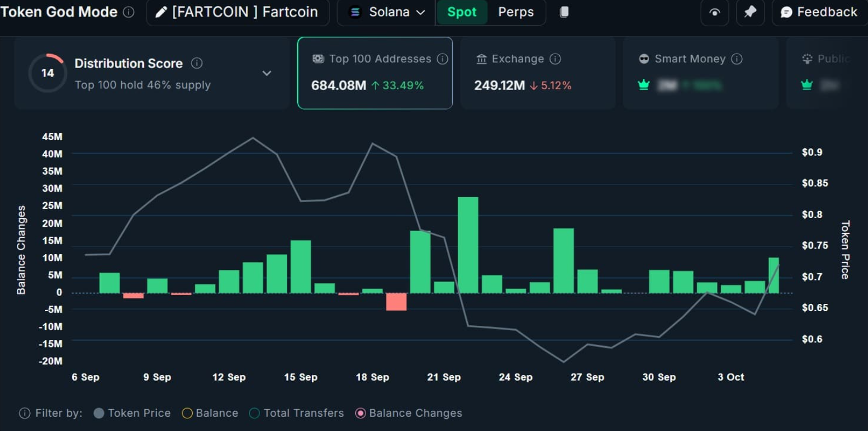Switch to the Perps tab

[x=516, y=12]
